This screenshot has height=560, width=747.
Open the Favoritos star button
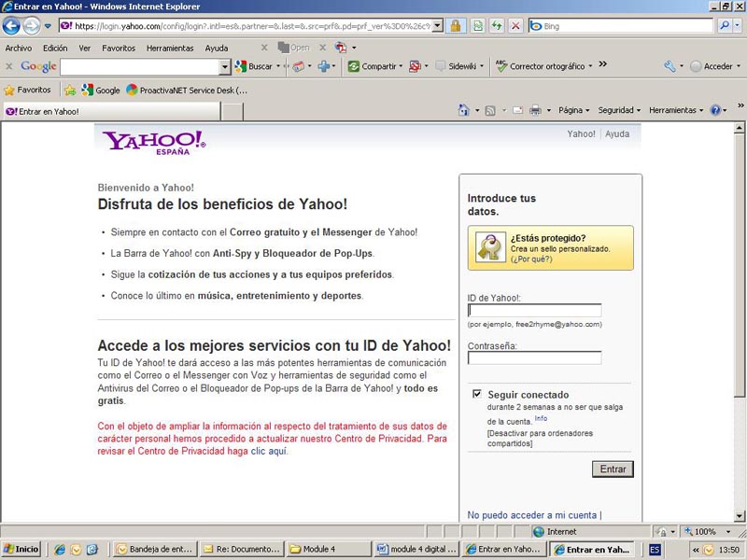[28, 90]
